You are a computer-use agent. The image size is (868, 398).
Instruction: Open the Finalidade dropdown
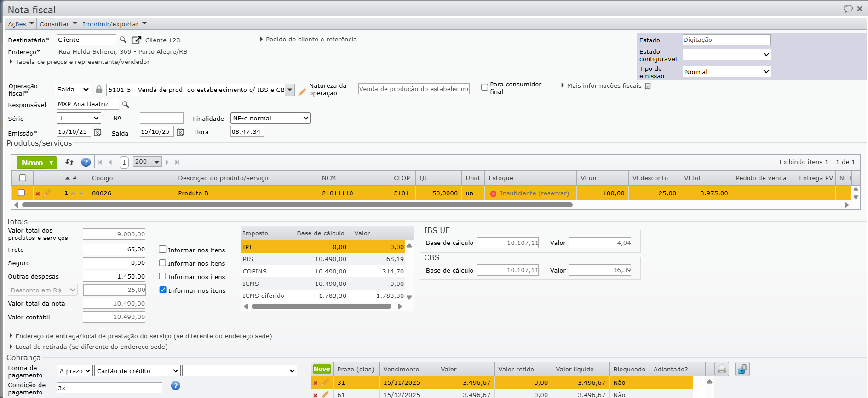tap(270, 118)
